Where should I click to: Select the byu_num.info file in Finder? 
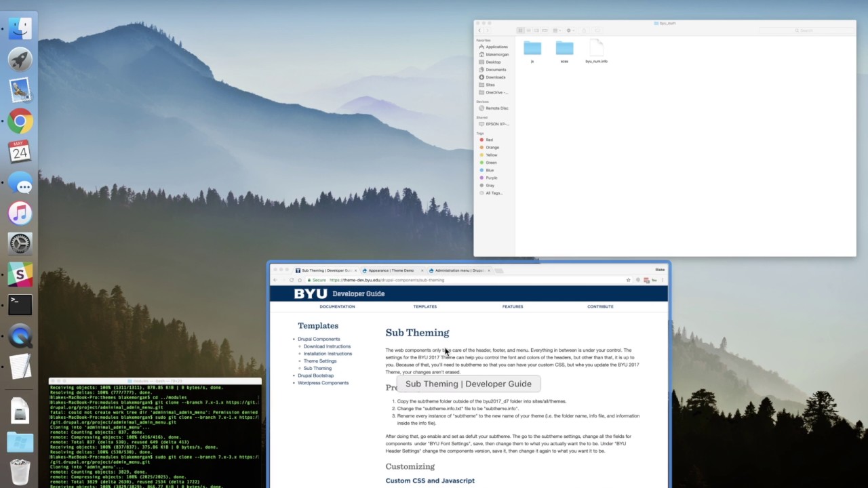click(x=596, y=52)
